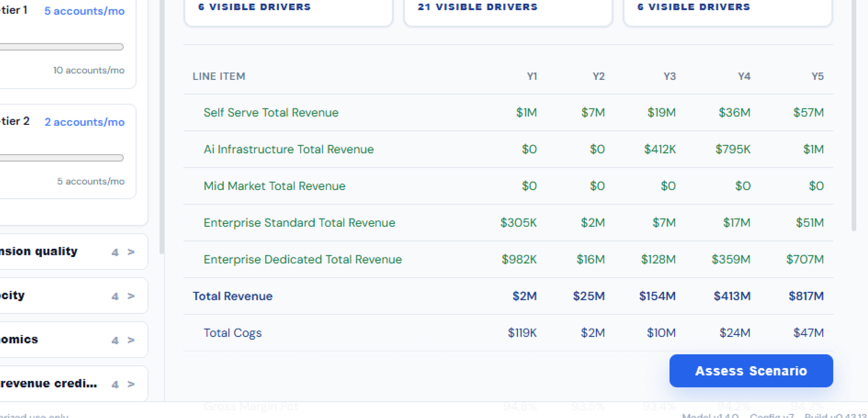Click the Y1 column header
The width and height of the screenshot is (868, 418).
[532, 76]
